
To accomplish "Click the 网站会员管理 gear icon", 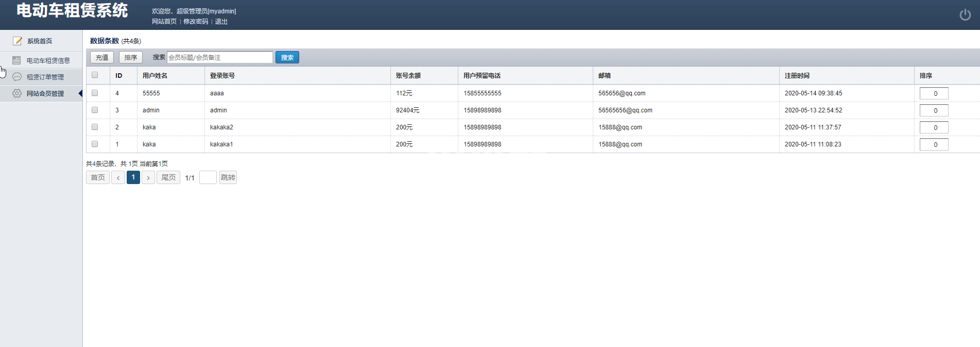I will pyautogui.click(x=17, y=93).
